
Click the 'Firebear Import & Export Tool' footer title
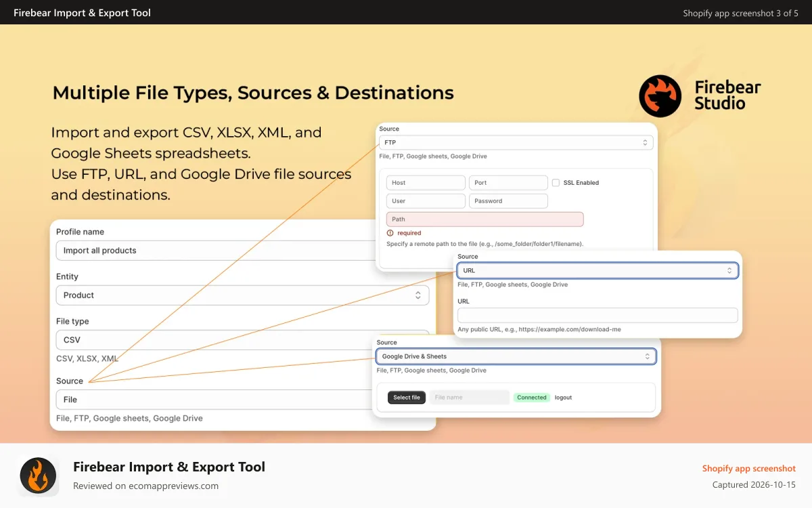pyautogui.click(x=169, y=467)
